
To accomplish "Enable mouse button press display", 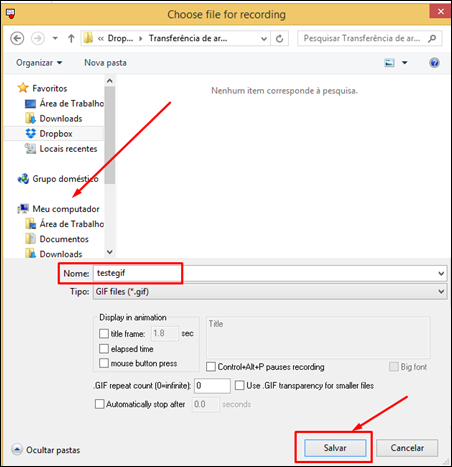I will coord(104,363).
